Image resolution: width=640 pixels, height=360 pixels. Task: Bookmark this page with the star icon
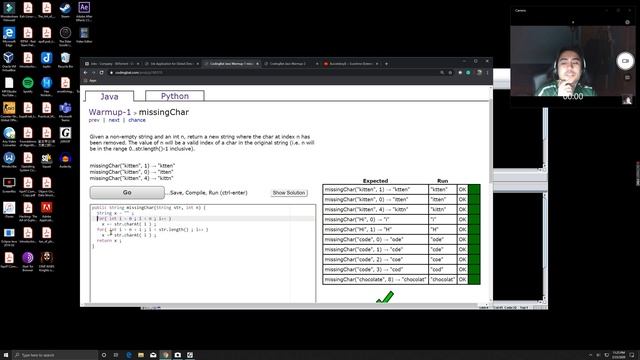450,73
